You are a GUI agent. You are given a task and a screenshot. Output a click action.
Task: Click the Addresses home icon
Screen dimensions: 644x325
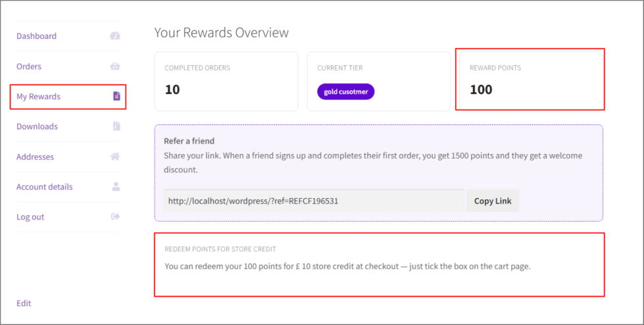tap(115, 157)
